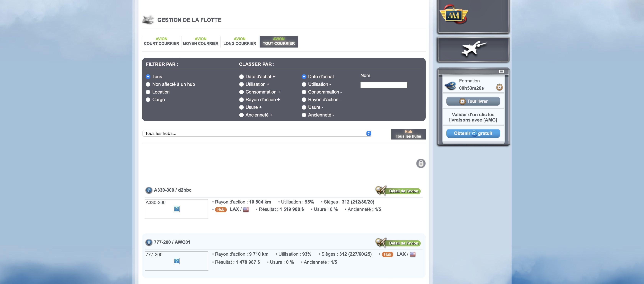This screenshot has width=644, height=284.
Task: Click the US flag beside A330-300 LAX
Action: coord(246,209)
